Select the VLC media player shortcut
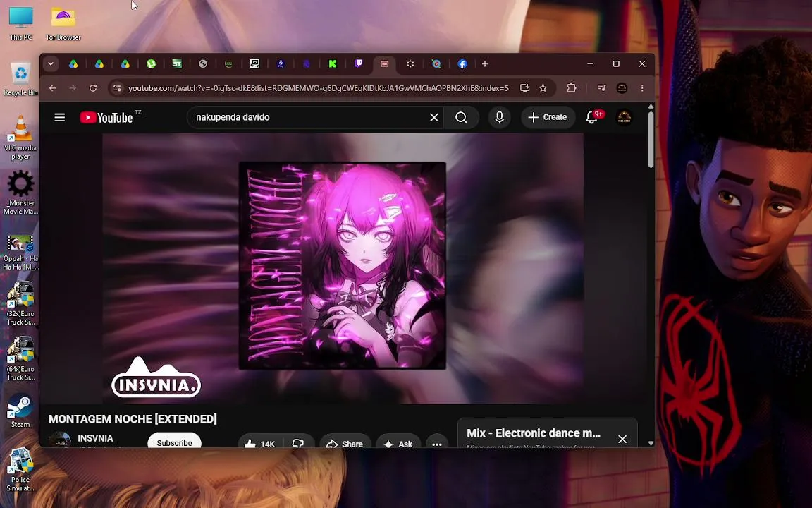 (20, 138)
